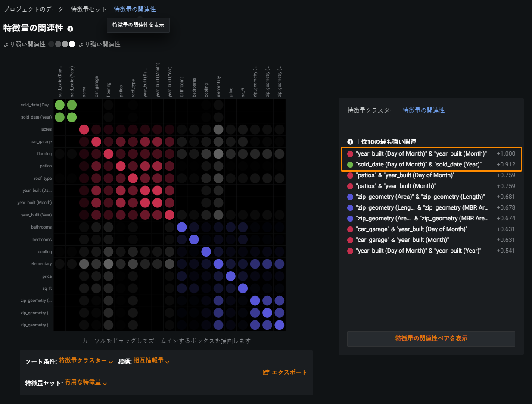Expand the 特徴量セット 有用な特徴量 dropdown
Screen dimensions: 532x404
(x=86, y=382)
